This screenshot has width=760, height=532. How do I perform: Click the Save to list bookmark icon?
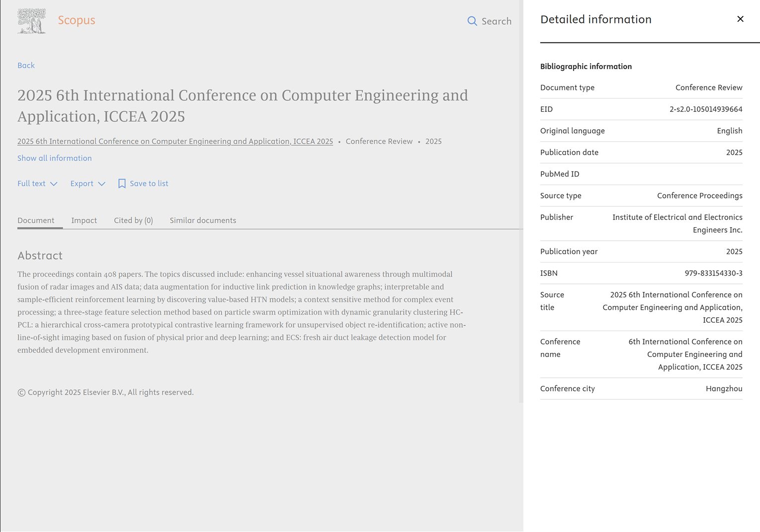(122, 184)
